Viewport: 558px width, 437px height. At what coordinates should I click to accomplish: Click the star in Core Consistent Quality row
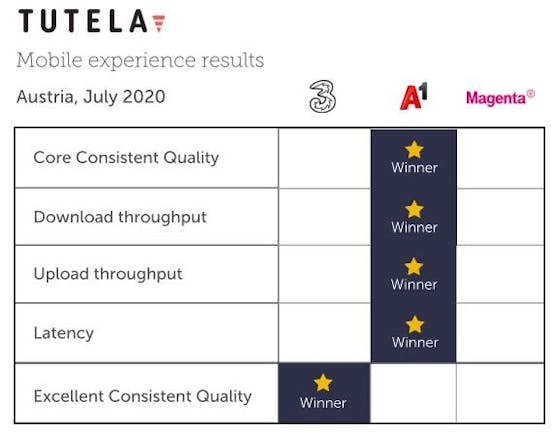pyautogui.click(x=414, y=149)
